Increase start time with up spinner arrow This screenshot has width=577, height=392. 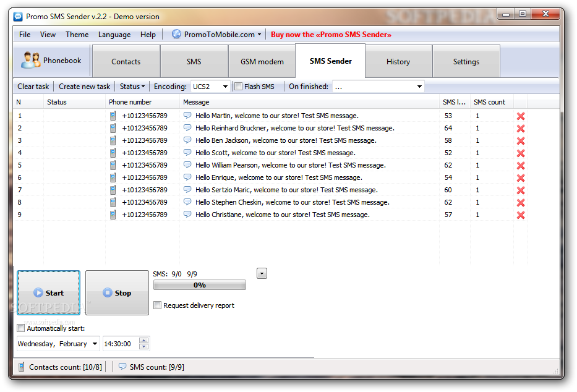pyautogui.click(x=144, y=341)
